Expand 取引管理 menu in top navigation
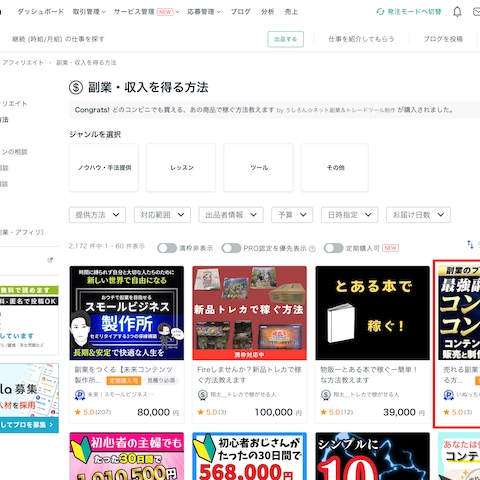This screenshot has height=480, width=480. click(x=89, y=12)
